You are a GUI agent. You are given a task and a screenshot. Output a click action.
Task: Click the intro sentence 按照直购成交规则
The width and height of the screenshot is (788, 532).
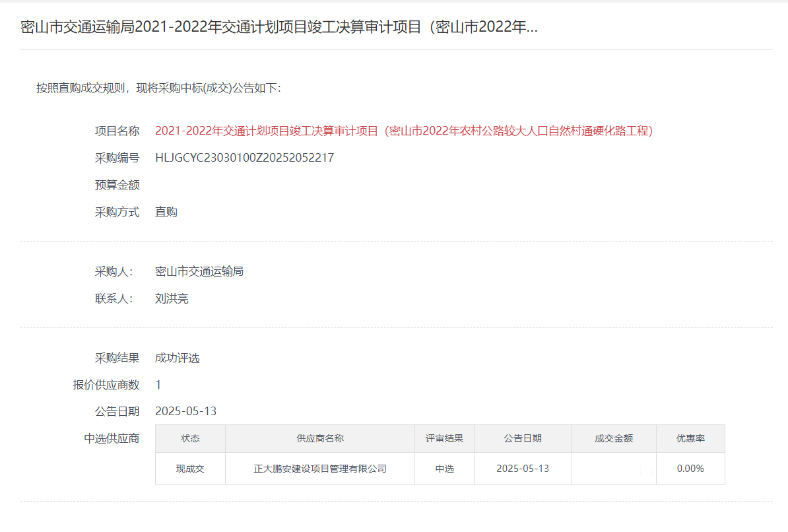(x=158, y=88)
